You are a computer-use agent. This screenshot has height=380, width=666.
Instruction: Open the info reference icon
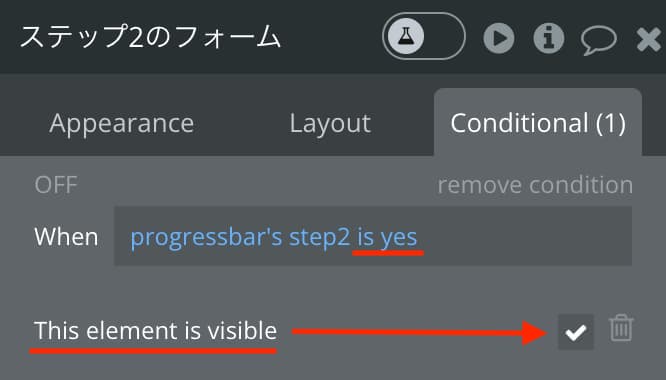click(x=548, y=38)
